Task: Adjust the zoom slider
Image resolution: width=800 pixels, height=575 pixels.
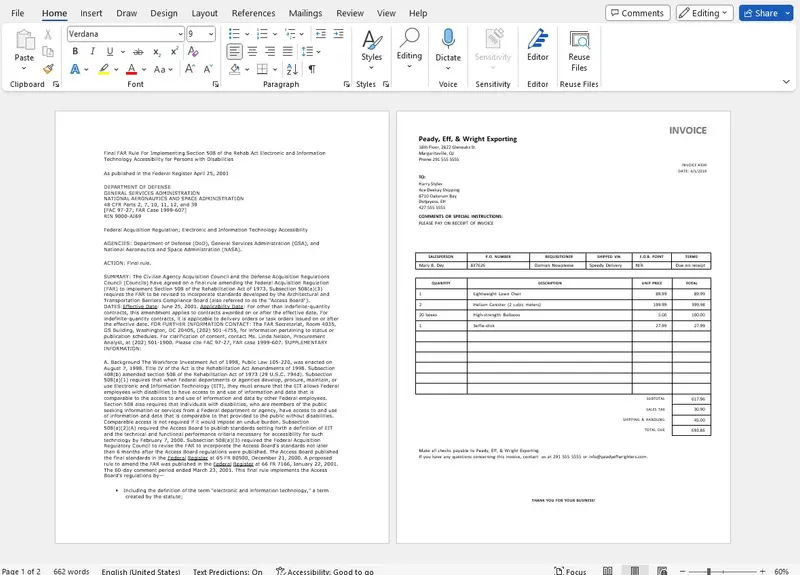Action: 709,571
